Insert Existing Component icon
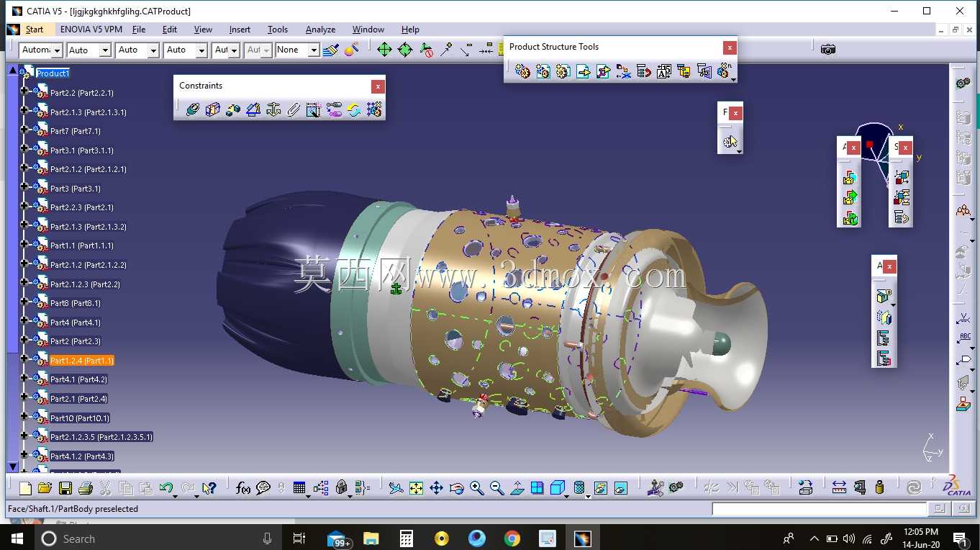Viewport: 980px width, 550px height. [584, 71]
